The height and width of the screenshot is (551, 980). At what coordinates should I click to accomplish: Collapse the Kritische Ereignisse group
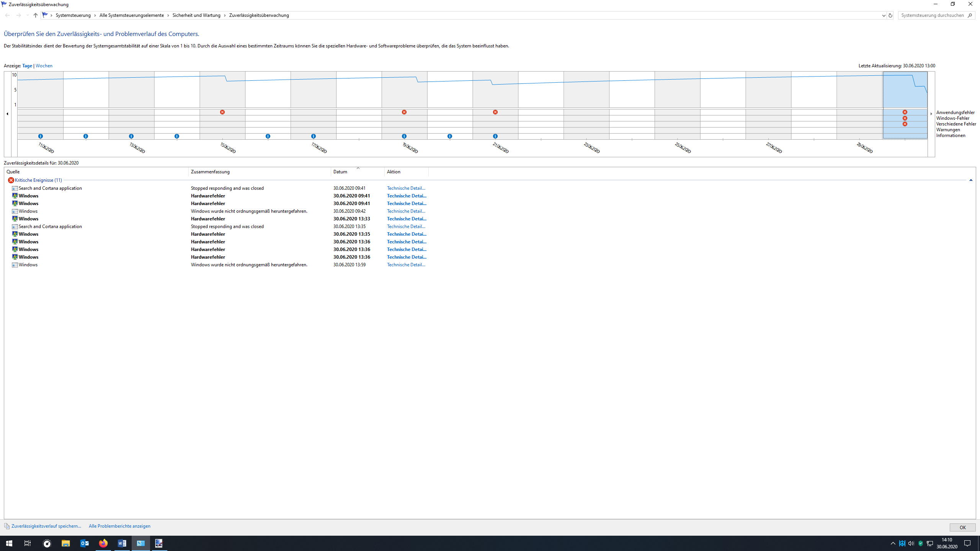click(971, 180)
